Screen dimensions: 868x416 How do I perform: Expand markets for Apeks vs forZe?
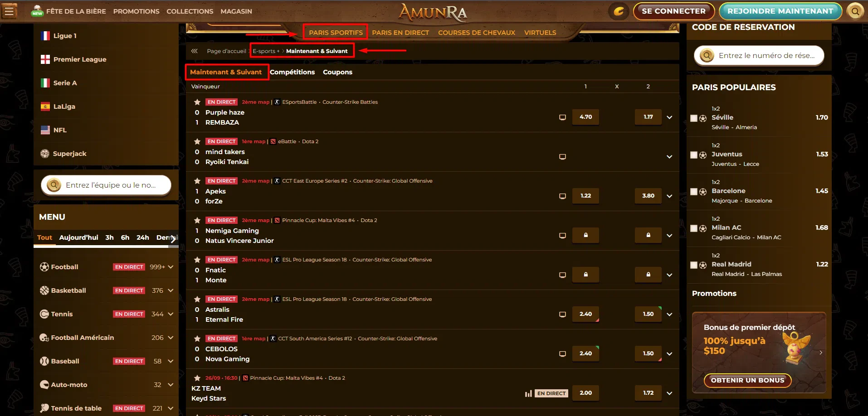click(669, 196)
